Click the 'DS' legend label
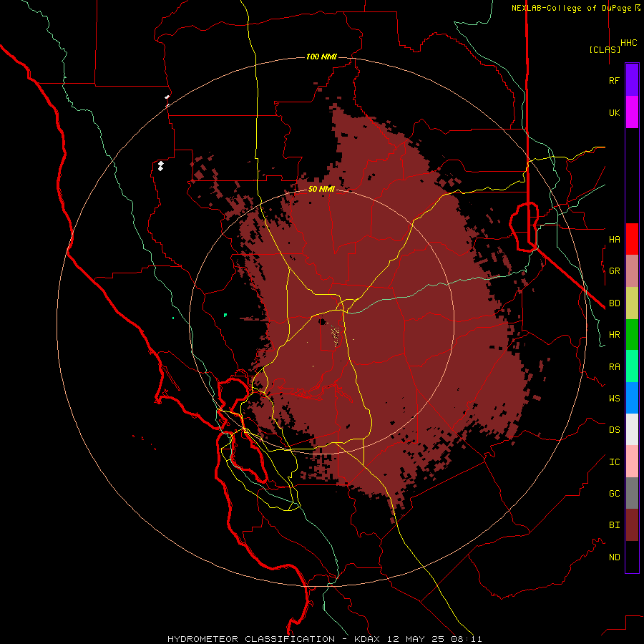Image resolution: width=644 pixels, height=644 pixels. point(615,430)
